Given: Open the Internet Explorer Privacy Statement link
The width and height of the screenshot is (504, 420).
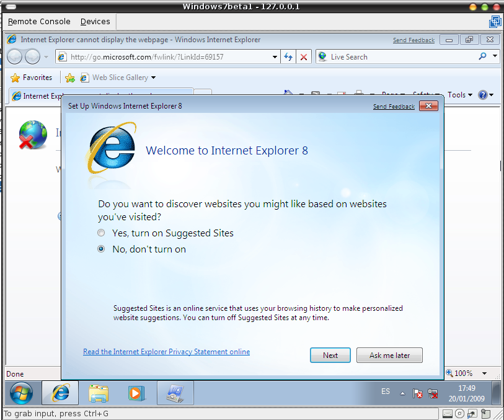Looking at the screenshot, I should pos(167,352).
